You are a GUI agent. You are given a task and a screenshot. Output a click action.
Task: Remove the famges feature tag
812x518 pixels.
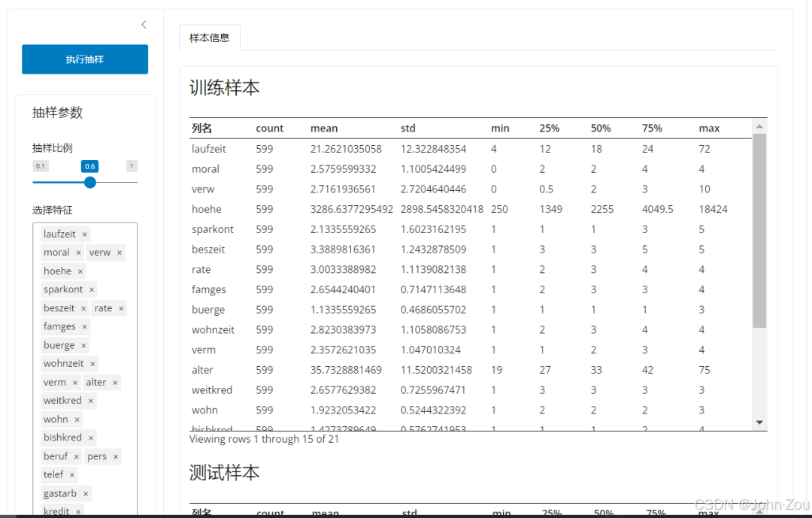coord(84,327)
